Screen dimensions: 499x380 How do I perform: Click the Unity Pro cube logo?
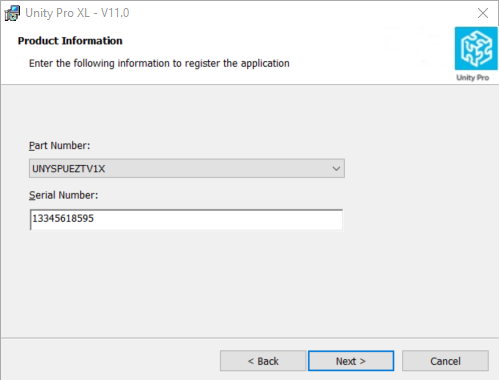476,48
